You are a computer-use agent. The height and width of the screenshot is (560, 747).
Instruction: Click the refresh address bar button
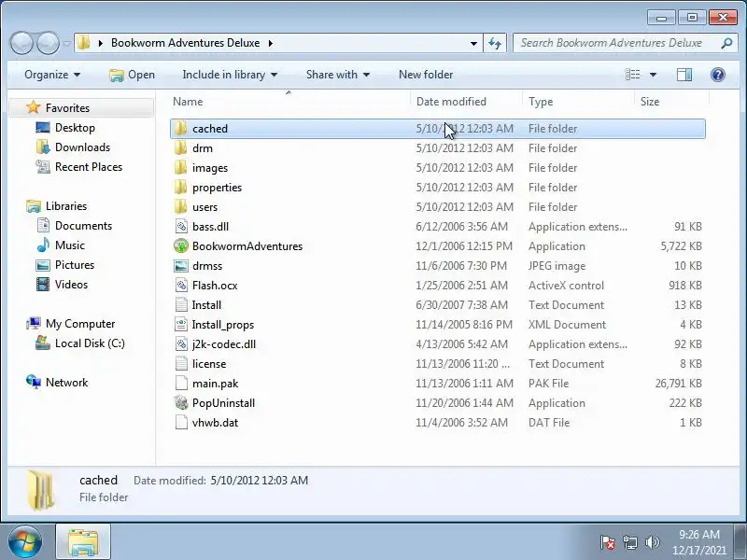[x=495, y=43]
